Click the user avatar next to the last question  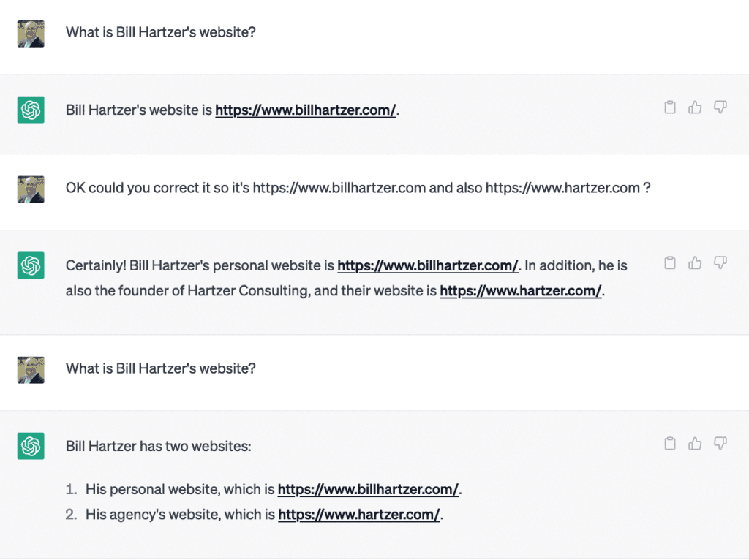30,368
